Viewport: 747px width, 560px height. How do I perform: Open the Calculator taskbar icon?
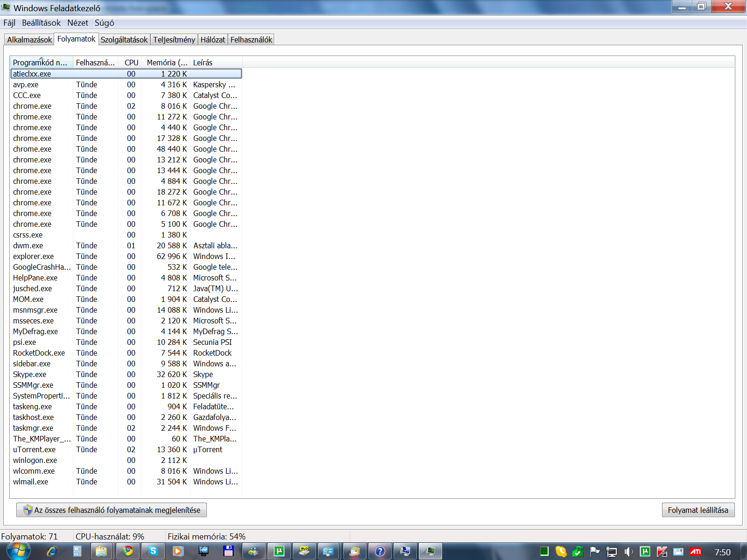pos(78,551)
